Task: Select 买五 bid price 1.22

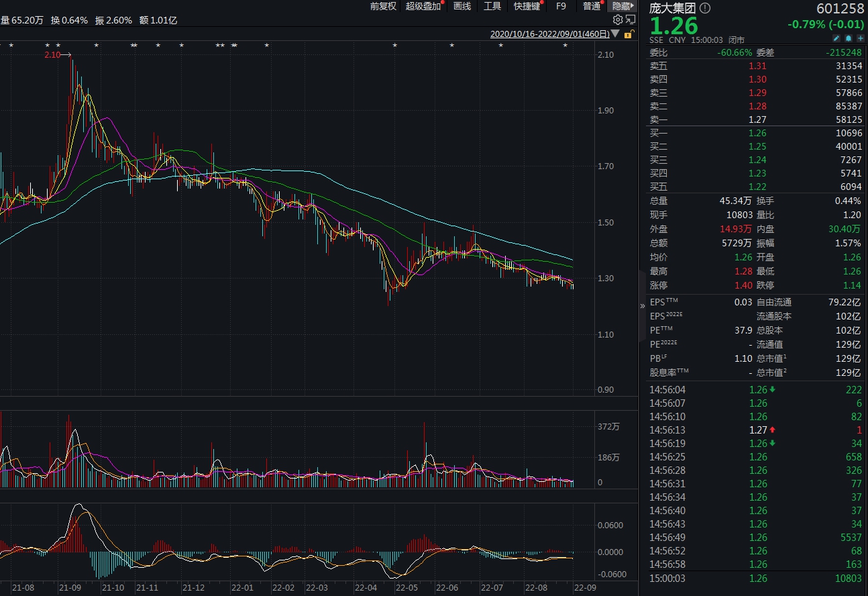Action: [x=757, y=187]
